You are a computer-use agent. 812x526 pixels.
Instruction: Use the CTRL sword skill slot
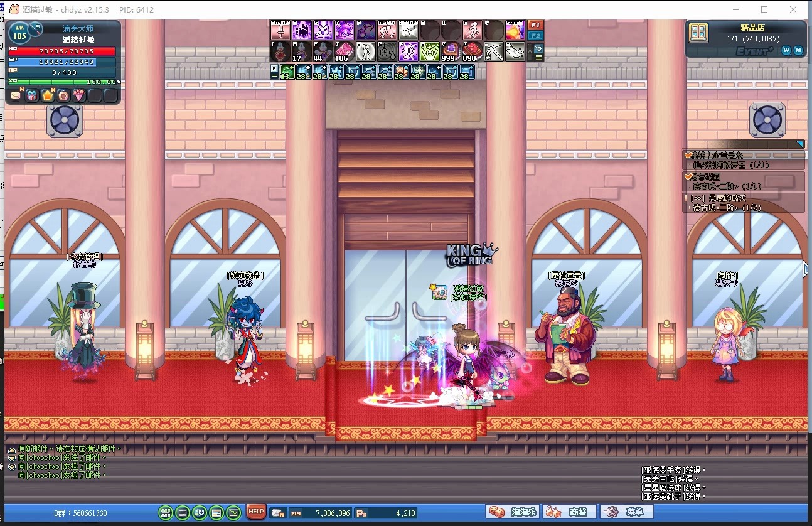(280, 30)
